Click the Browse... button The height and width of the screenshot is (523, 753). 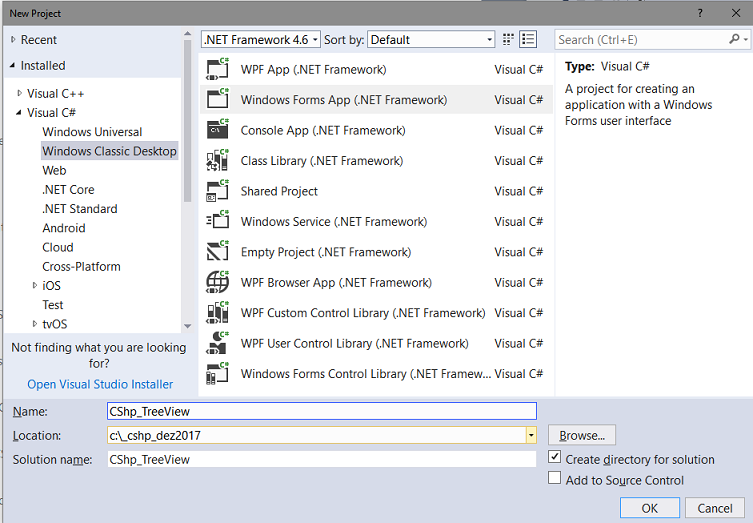[x=582, y=435]
